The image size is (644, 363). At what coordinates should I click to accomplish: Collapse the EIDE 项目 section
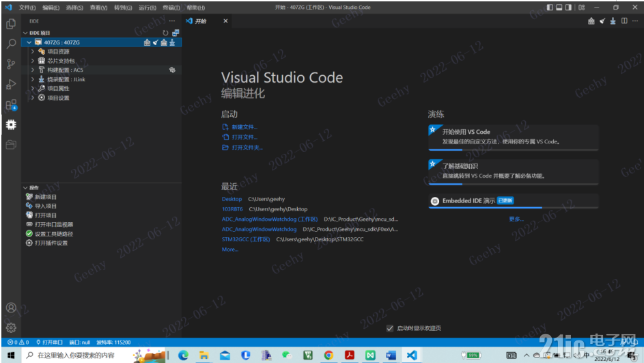tap(25, 33)
